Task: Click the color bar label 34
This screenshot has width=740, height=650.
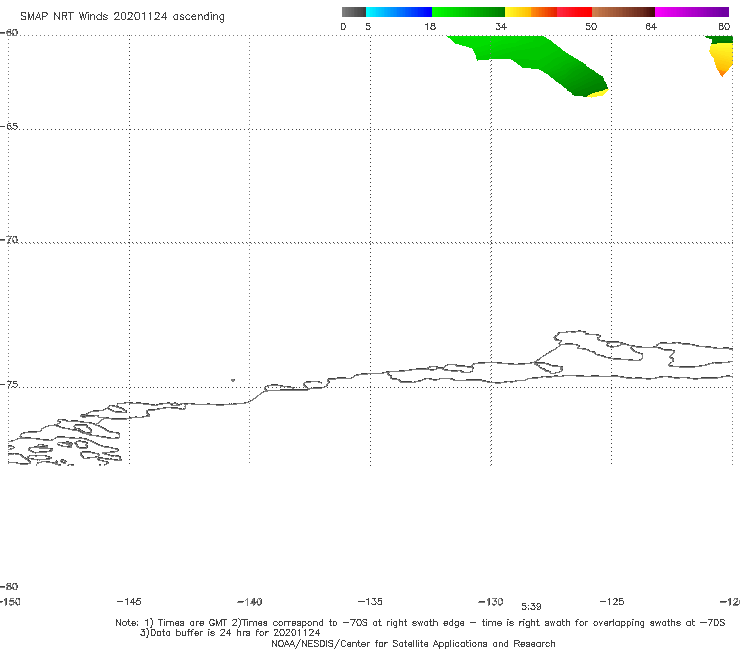Action: [x=501, y=26]
